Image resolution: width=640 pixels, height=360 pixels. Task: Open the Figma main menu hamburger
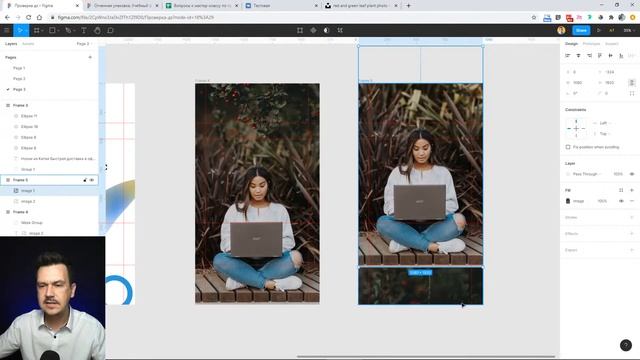(7, 30)
